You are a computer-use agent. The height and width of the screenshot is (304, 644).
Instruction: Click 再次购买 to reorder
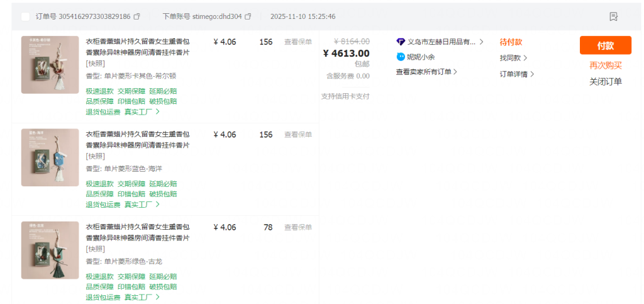click(x=605, y=65)
